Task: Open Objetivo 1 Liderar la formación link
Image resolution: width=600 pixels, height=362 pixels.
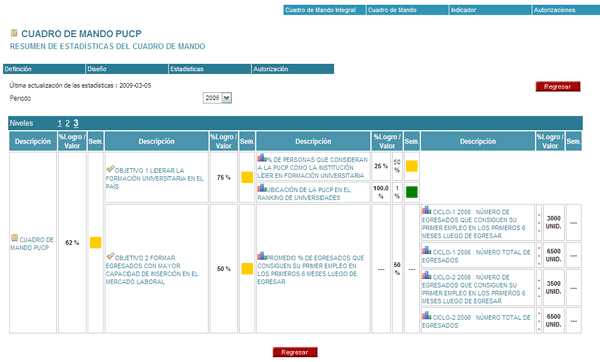Action: tap(155, 178)
